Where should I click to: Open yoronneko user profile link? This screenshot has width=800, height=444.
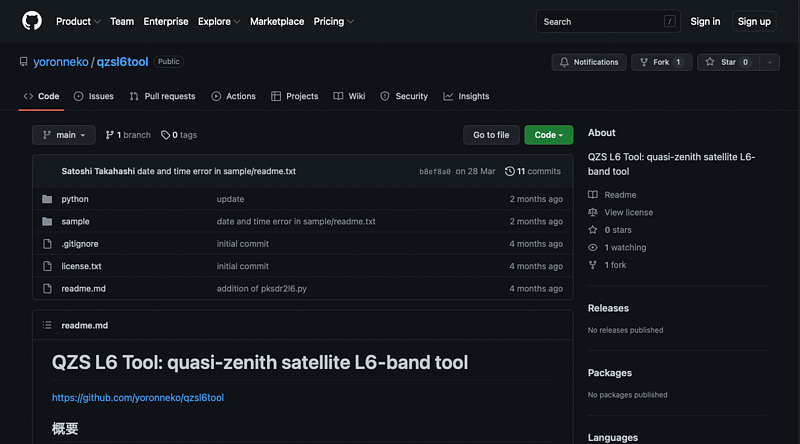tap(61, 62)
